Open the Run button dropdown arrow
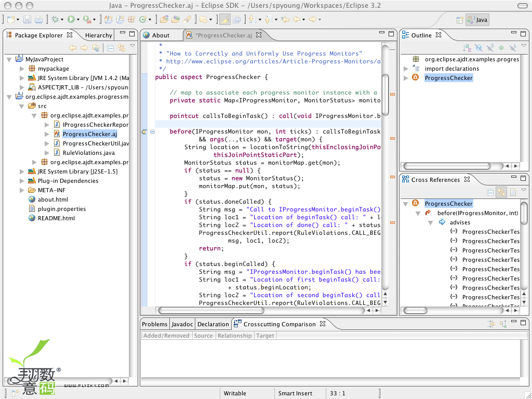 [78, 20]
